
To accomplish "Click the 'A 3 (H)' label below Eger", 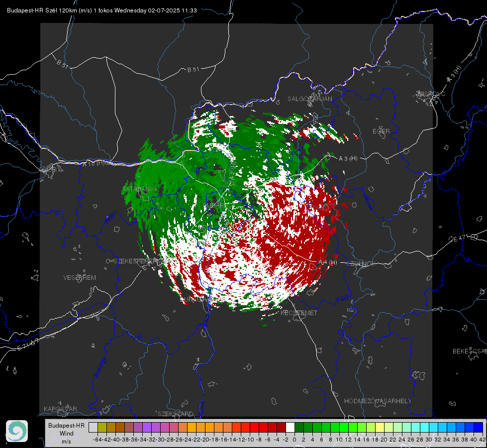I will pos(348,159).
